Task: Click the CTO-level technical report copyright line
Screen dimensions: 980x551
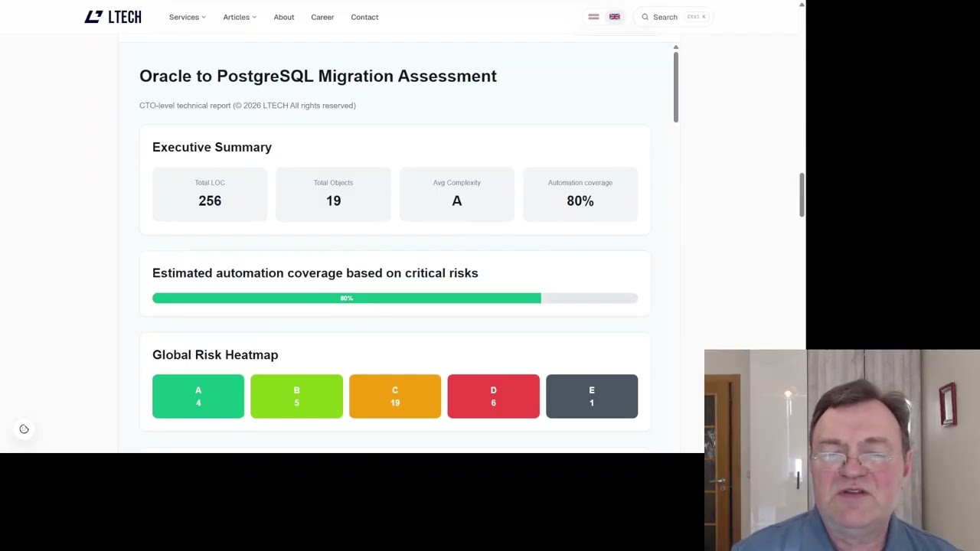Action: (x=247, y=106)
